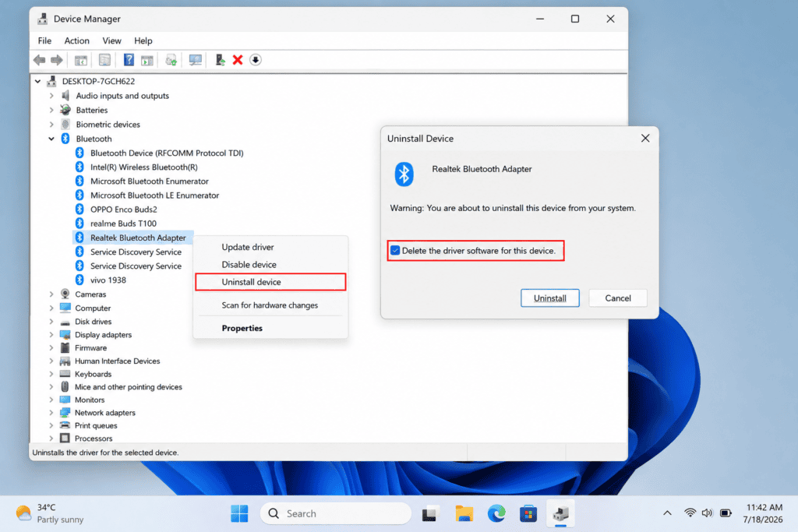Select Intel(R) Wireless Bluetooth(R)
798x532 pixels.
pyautogui.click(x=144, y=167)
